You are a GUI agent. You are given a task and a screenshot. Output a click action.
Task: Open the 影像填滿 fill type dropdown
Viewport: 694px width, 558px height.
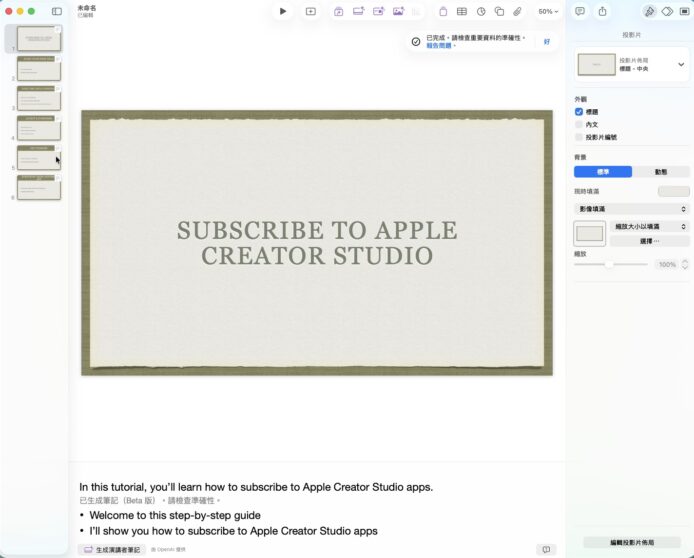click(x=631, y=209)
